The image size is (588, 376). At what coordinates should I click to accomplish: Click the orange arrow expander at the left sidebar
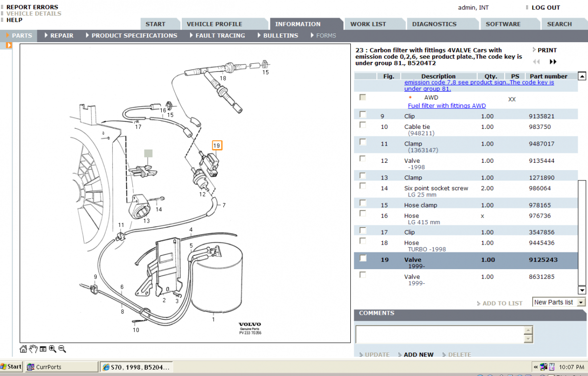coord(9,45)
